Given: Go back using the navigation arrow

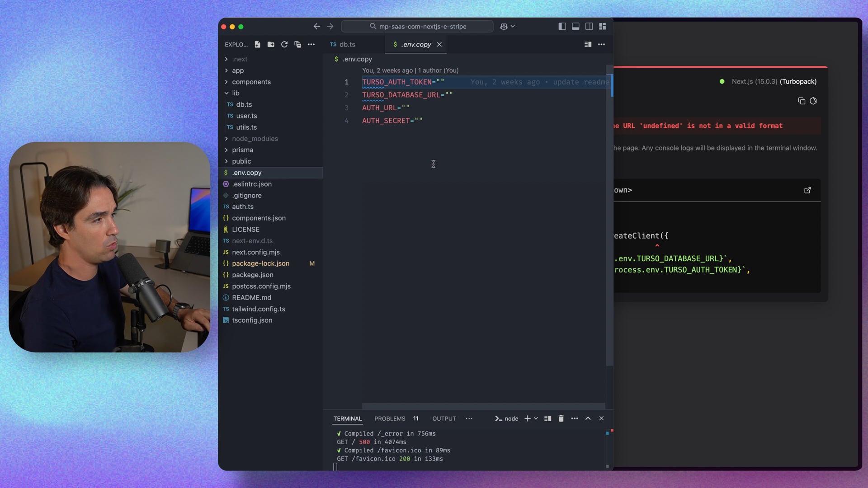Looking at the screenshot, I should click(316, 26).
